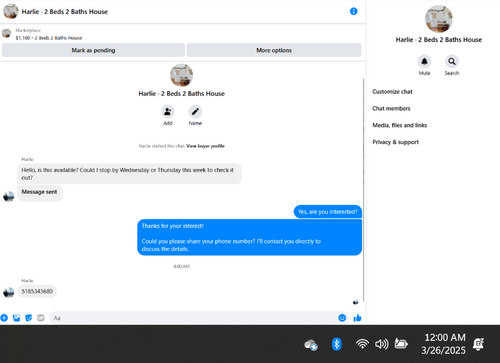Choose a GIF from the composer bar
Viewport: 500px width, 363px height.
pos(41,318)
